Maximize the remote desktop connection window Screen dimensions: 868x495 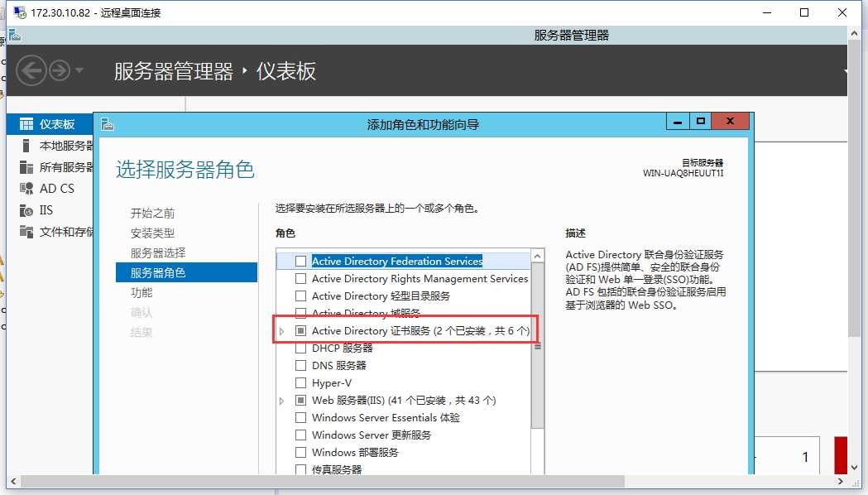click(x=804, y=12)
